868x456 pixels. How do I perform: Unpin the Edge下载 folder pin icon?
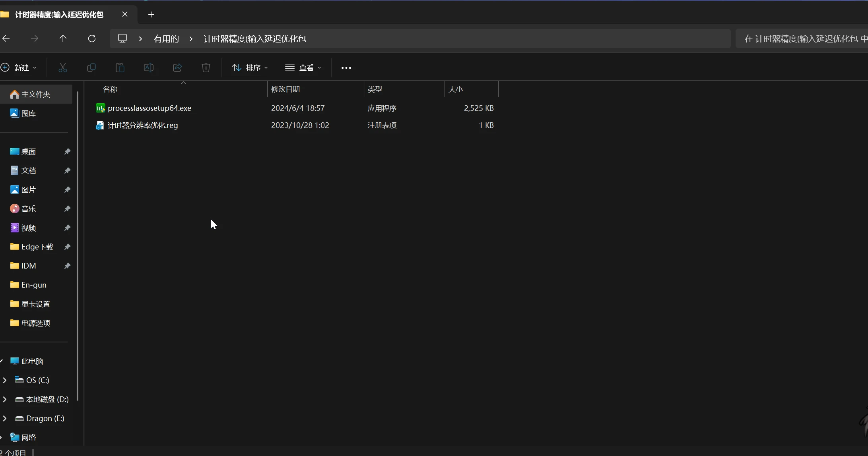67,247
